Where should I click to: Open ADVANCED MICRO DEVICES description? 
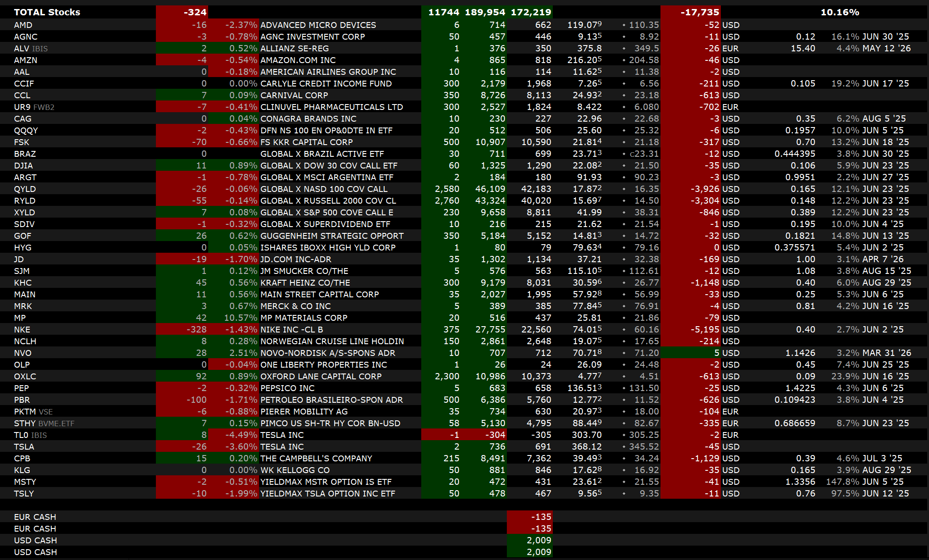318,25
